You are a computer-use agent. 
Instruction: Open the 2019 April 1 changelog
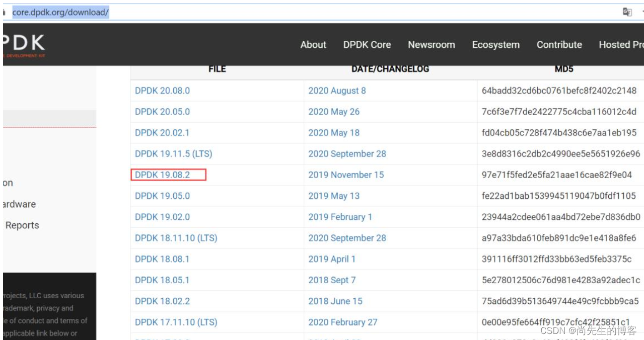pos(332,259)
